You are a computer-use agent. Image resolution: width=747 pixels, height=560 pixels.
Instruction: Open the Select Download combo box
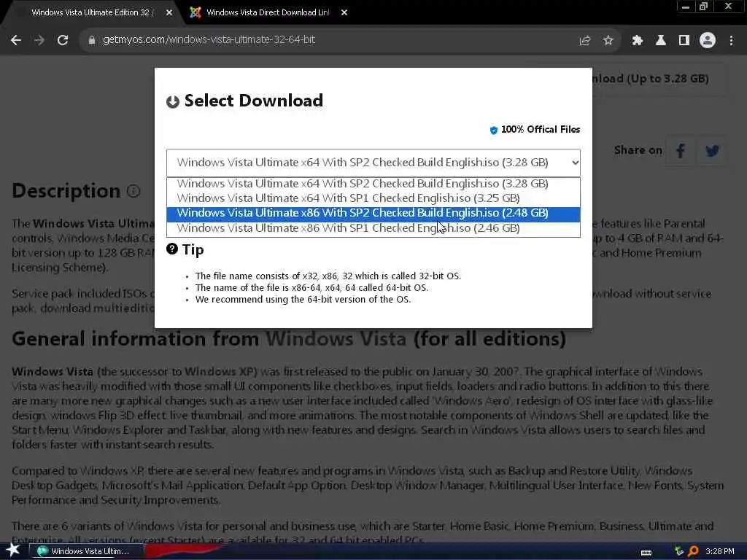click(373, 163)
